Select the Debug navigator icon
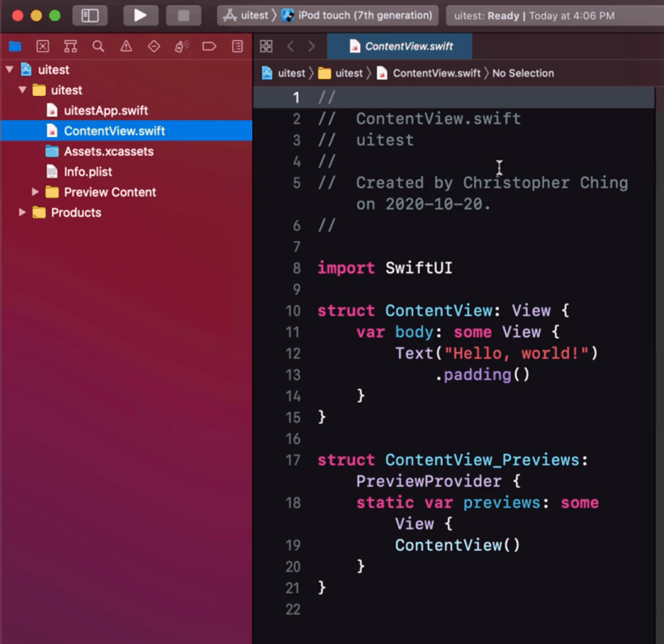This screenshot has width=664, height=644. pos(181,46)
